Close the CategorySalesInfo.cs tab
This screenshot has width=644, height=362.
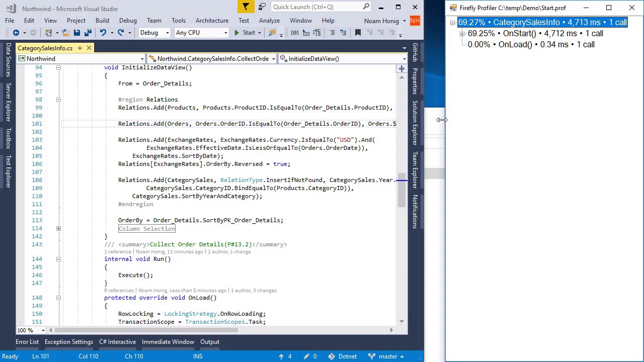pos(89,48)
